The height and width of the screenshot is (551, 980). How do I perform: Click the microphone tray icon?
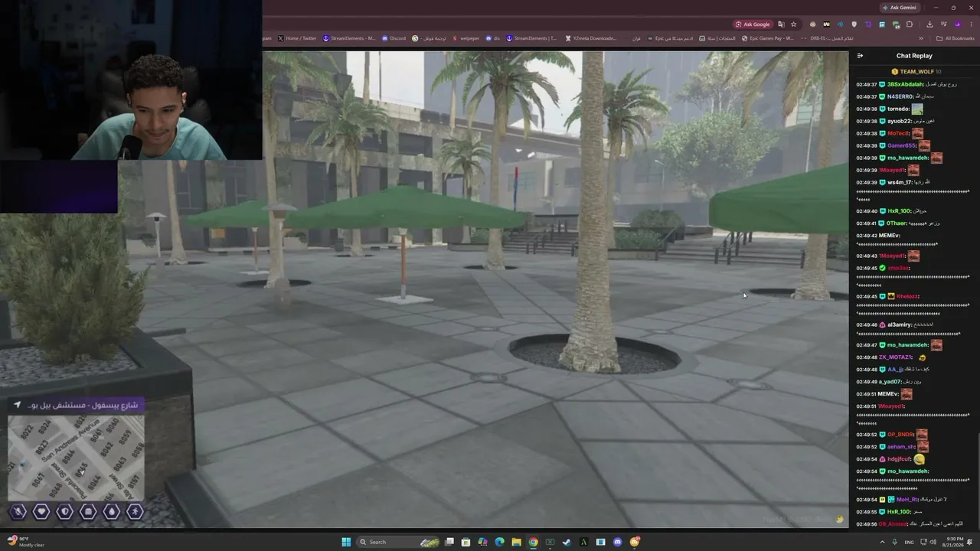click(895, 542)
